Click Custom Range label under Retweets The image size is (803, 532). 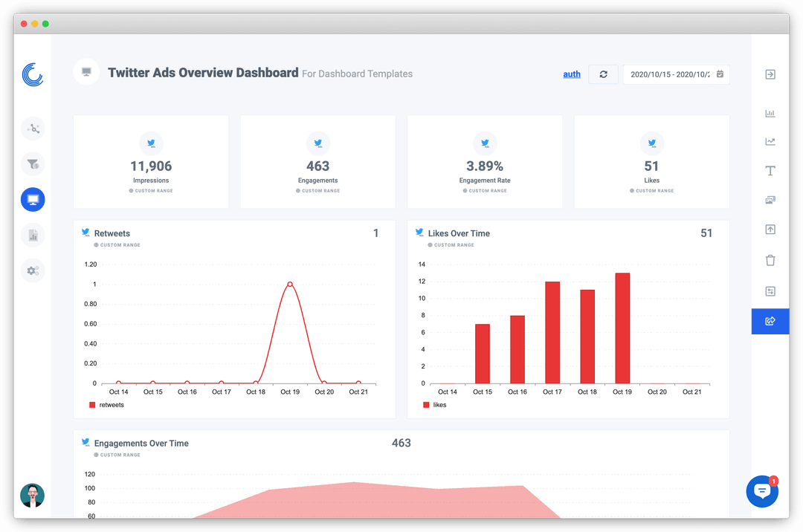click(117, 245)
